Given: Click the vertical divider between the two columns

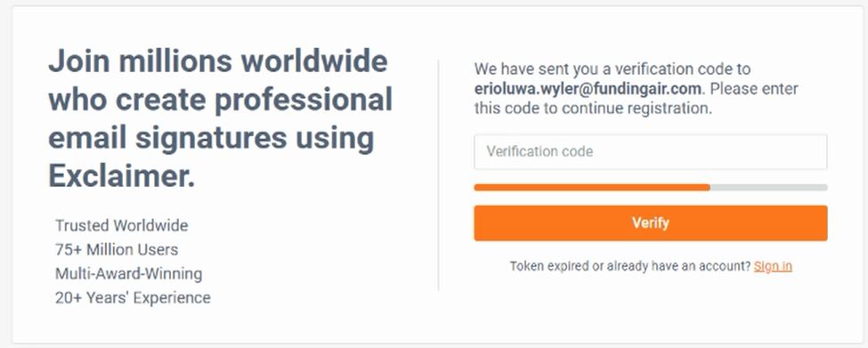Looking at the screenshot, I should tap(438, 174).
